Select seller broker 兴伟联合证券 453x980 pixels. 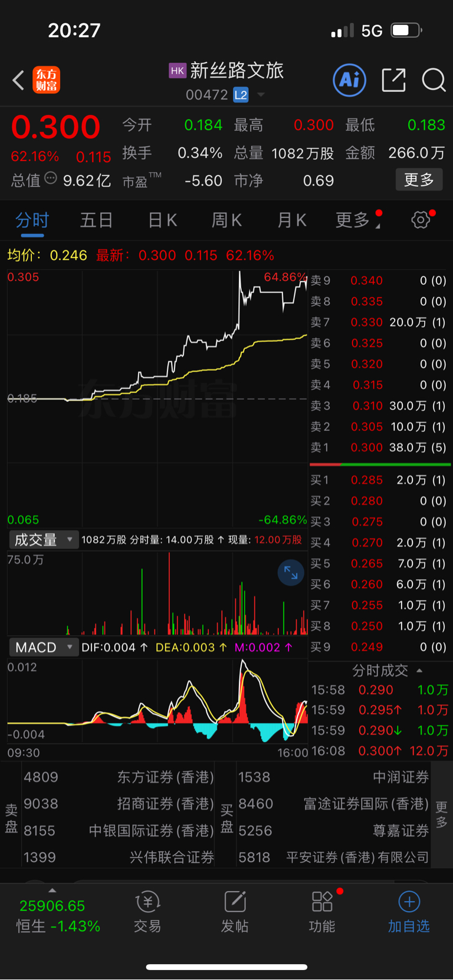coord(118,857)
